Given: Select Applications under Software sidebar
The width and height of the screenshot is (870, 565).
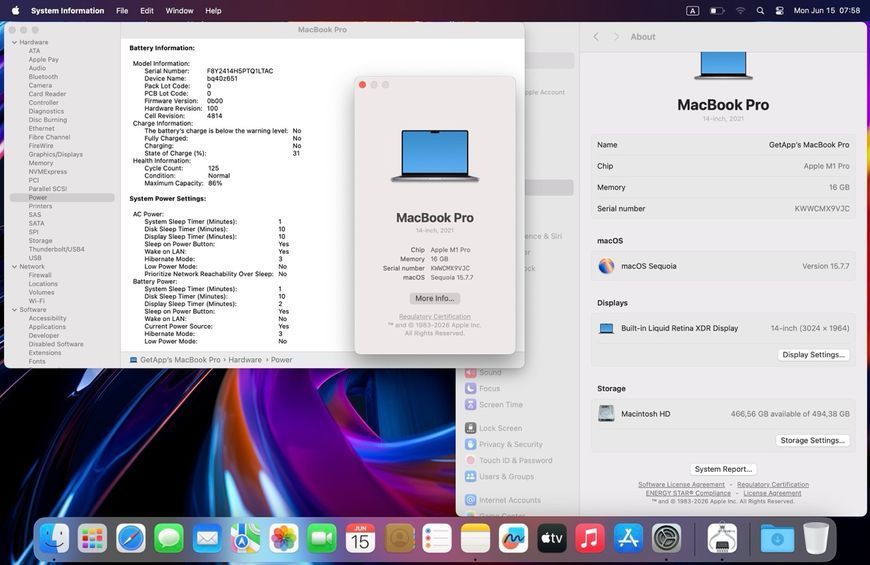Looking at the screenshot, I should (x=47, y=327).
